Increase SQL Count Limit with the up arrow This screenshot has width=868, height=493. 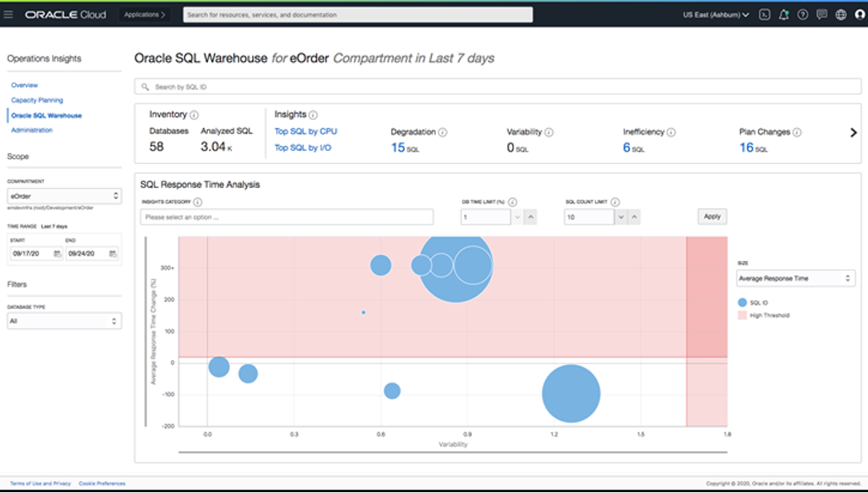tap(634, 216)
